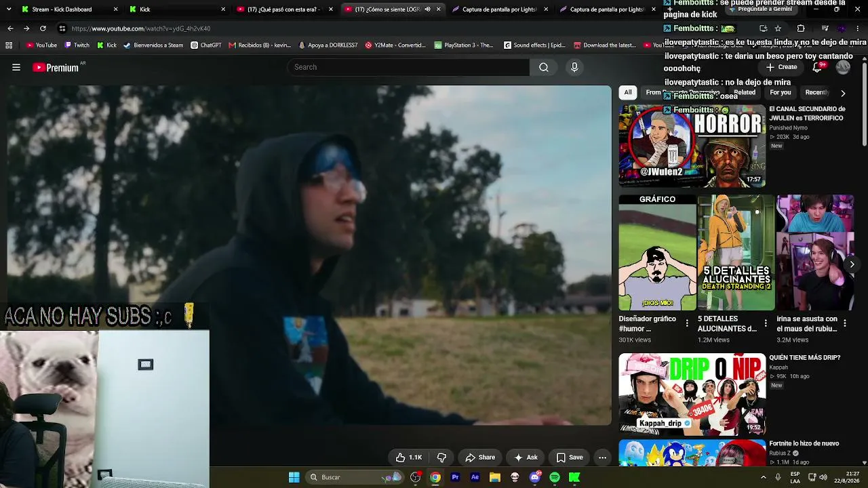Launch After Effects from the taskbar
Image resolution: width=868 pixels, height=488 pixels.
pos(475,477)
